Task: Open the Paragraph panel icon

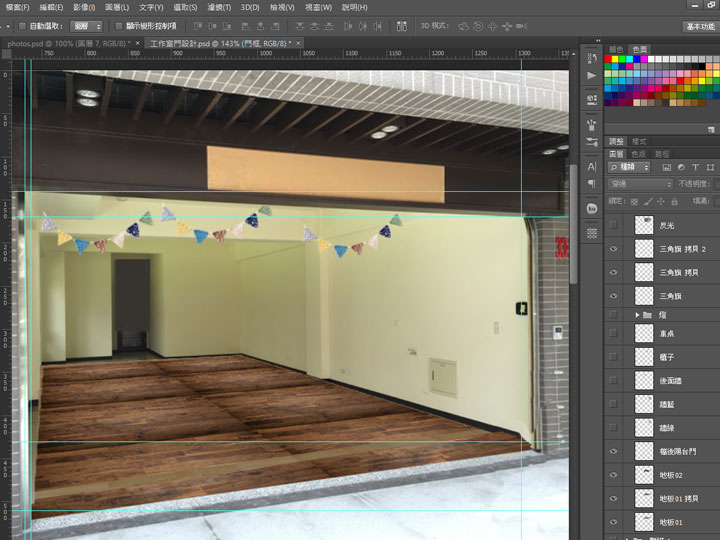Action: point(591,184)
